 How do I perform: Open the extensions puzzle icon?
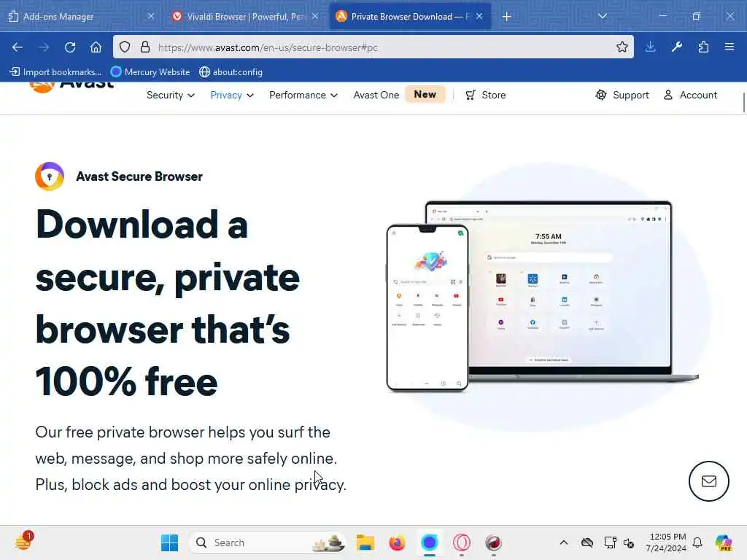pyautogui.click(x=703, y=47)
